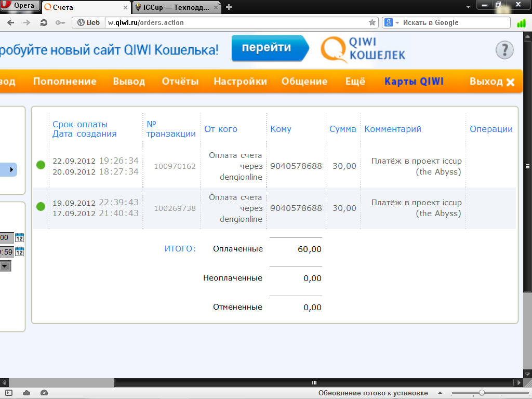The width and height of the screenshot is (532, 399).
Task: Sort by № транзакции column header
Action: [x=171, y=129]
